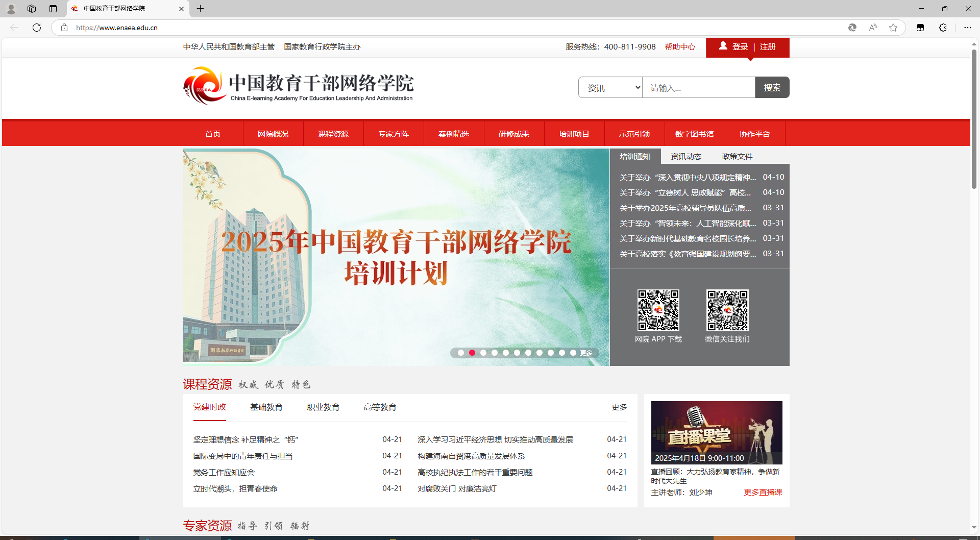Viewport: 980px width, 540px height.
Task: Open 课程资源 in the navigation bar
Action: [333, 134]
